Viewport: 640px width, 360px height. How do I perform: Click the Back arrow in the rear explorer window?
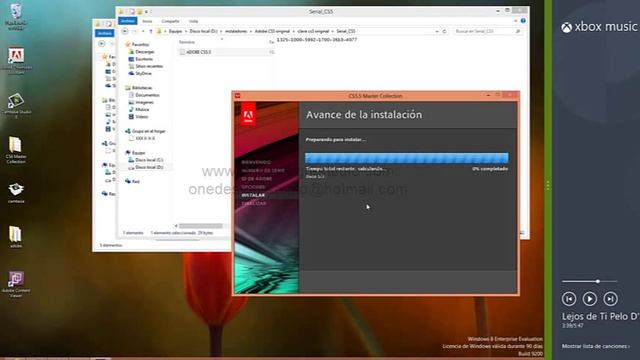tap(102, 44)
